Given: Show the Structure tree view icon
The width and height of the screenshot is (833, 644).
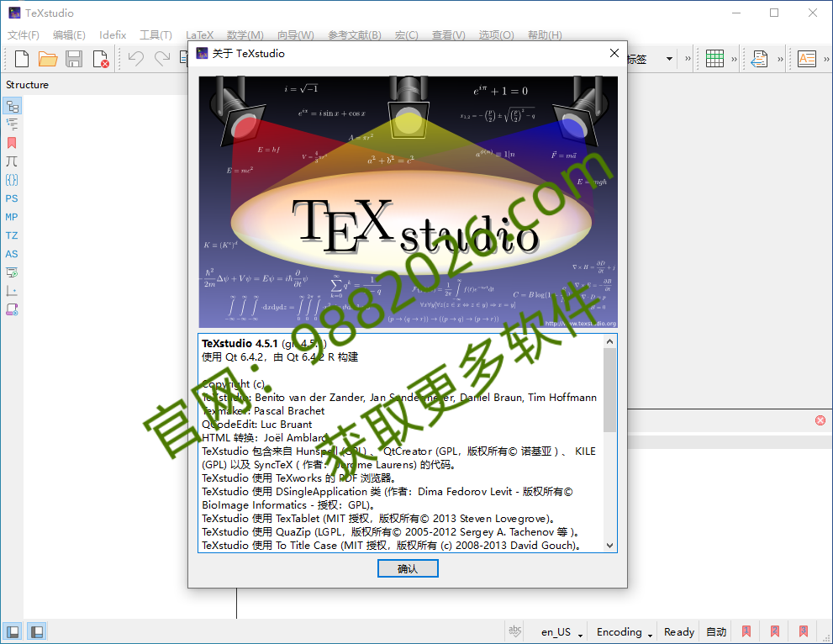Looking at the screenshot, I should (x=12, y=106).
